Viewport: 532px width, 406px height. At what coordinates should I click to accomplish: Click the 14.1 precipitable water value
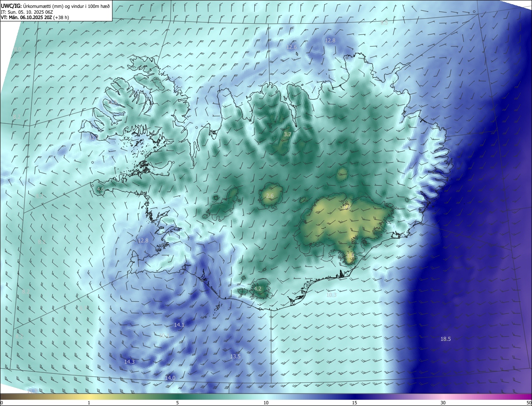[x=179, y=325]
